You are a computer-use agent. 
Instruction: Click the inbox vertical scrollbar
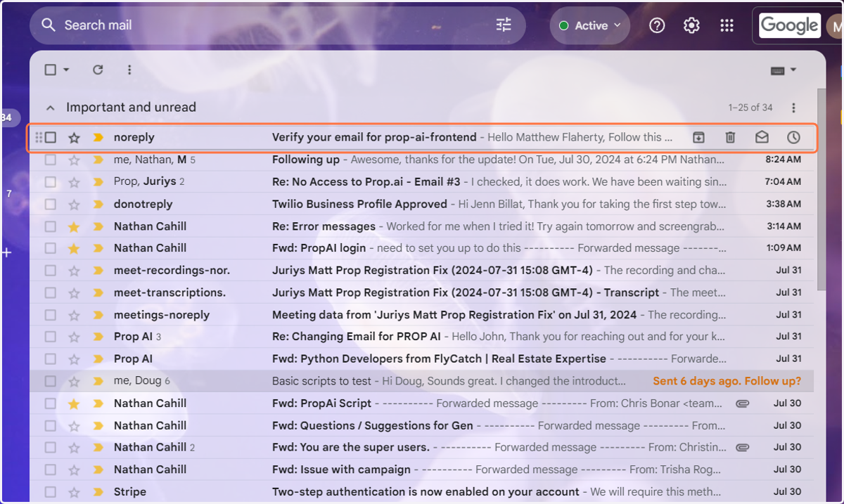[821, 190]
